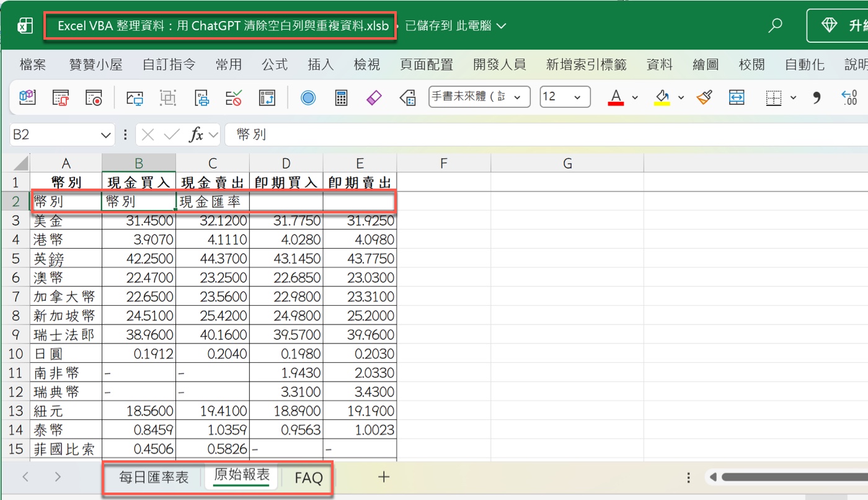Expand the function dropdown beside fx
Screen dimensions: 868x500
(x=213, y=135)
